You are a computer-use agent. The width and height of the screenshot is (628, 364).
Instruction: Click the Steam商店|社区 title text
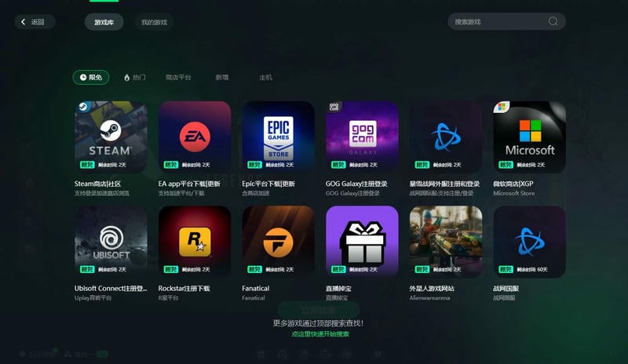pyautogui.click(x=97, y=184)
